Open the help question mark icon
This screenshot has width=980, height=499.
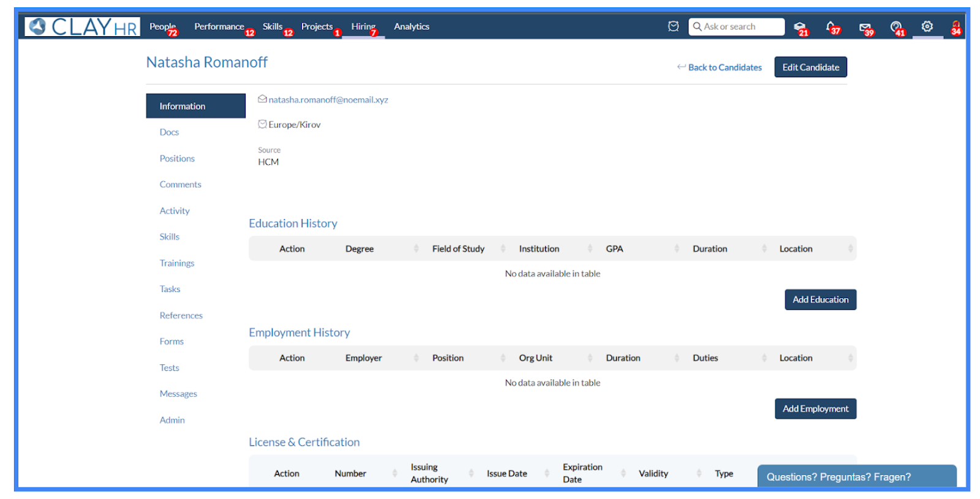[x=897, y=27]
